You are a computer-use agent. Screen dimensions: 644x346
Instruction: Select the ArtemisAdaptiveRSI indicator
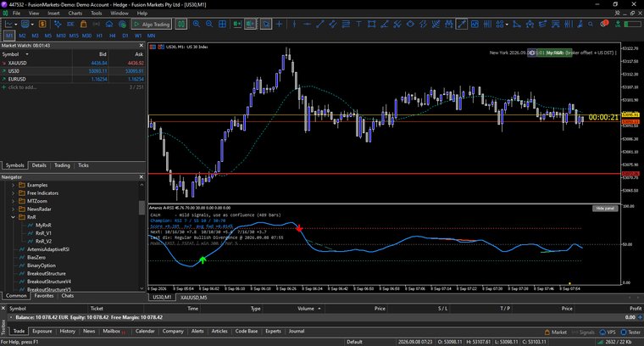coord(48,249)
